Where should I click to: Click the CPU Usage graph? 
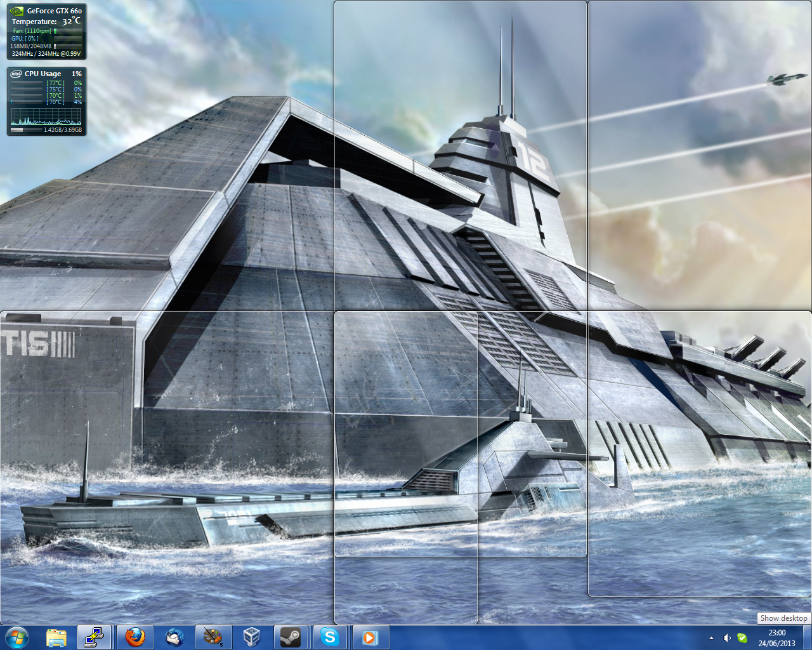(46, 117)
